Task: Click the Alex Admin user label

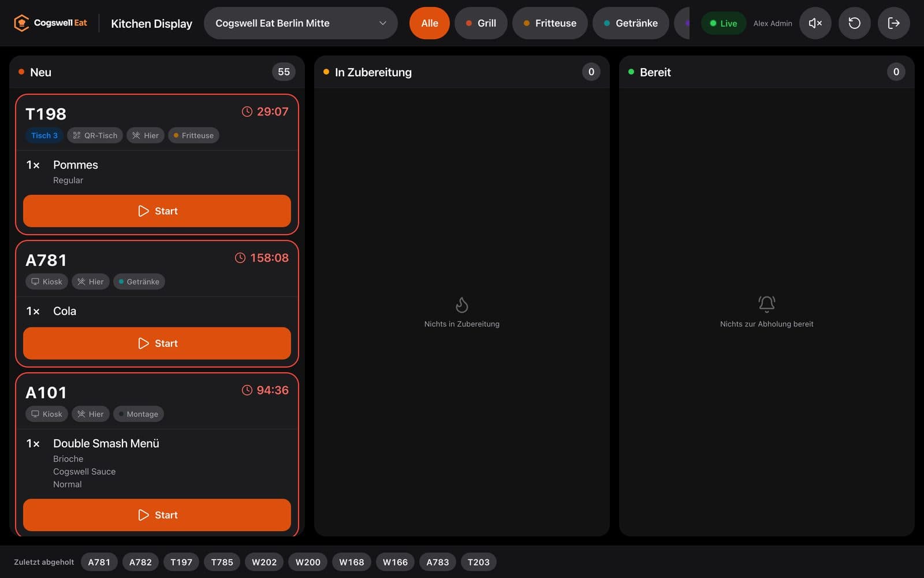Action: 773,23
